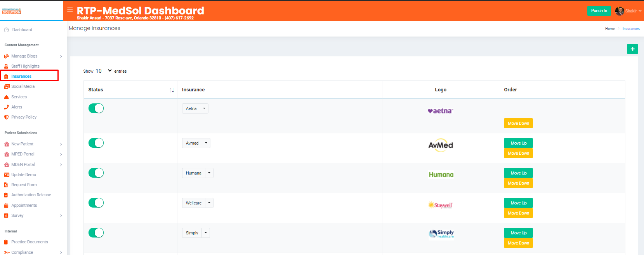This screenshot has width=644, height=255.
Task: Click the MPED Portal icon
Action: coord(7,154)
